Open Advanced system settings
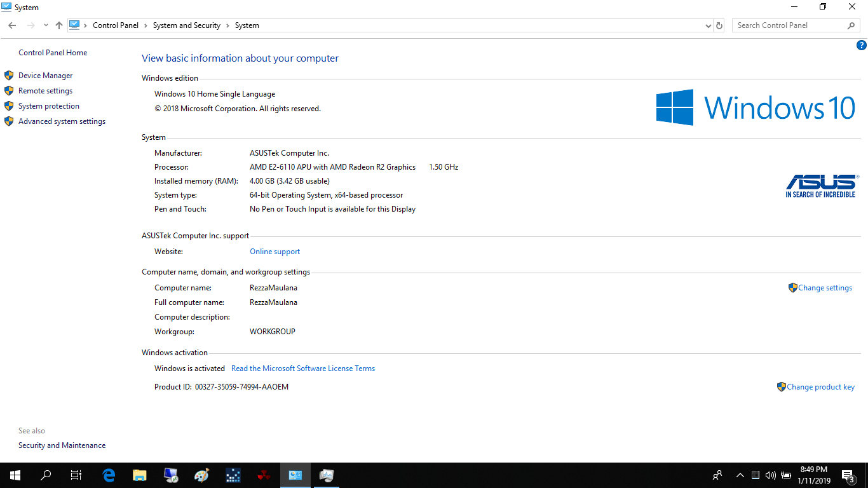The width and height of the screenshot is (868, 488). pyautogui.click(x=62, y=121)
